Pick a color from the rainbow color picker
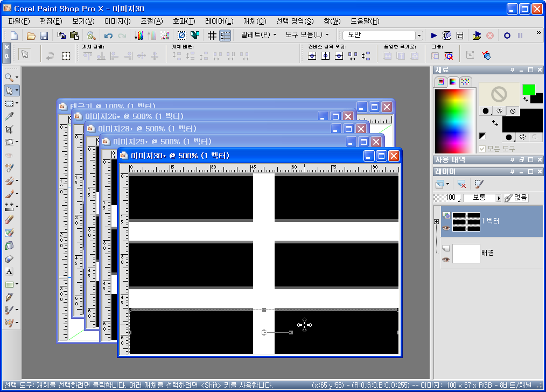 pos(454,121)
